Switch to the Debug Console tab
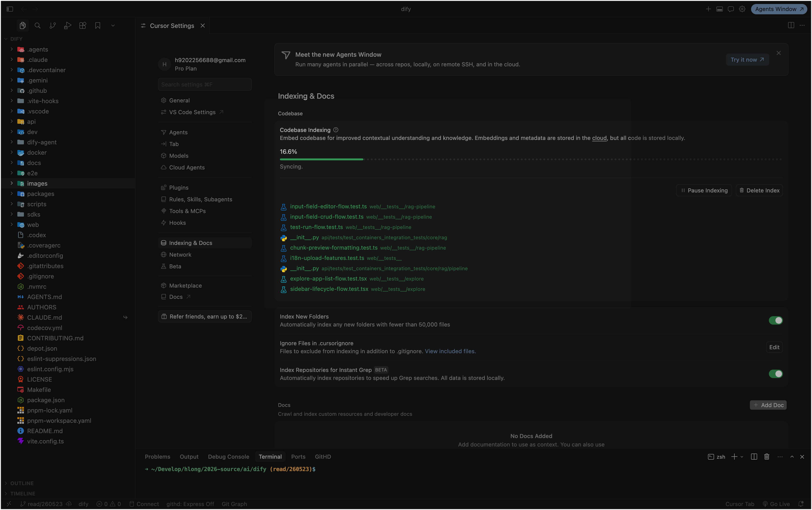This screenshot has width=812, height=510. (x=228, y=457)
